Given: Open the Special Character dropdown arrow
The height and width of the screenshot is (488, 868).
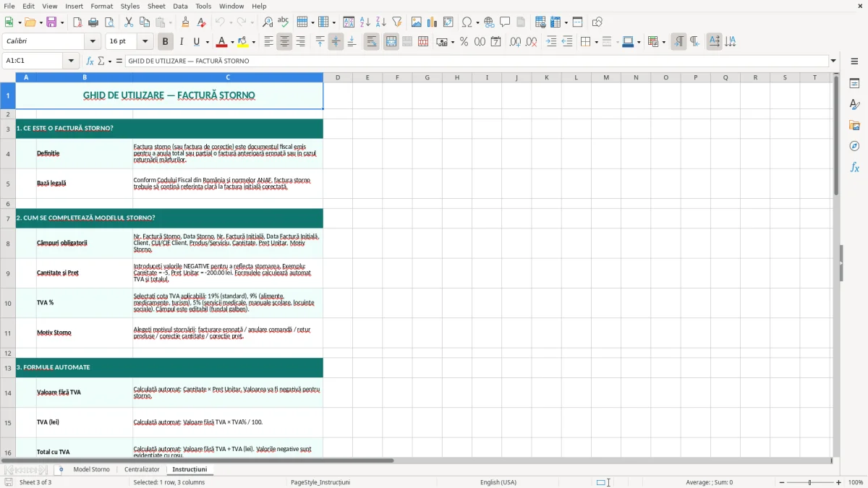Looking at the screenshot, I should (478, 22).
